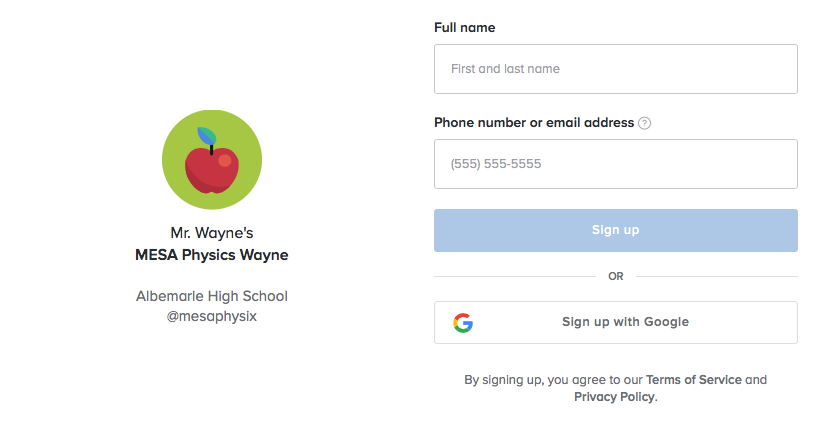Focus the phone number or email field

pos(616,164)
